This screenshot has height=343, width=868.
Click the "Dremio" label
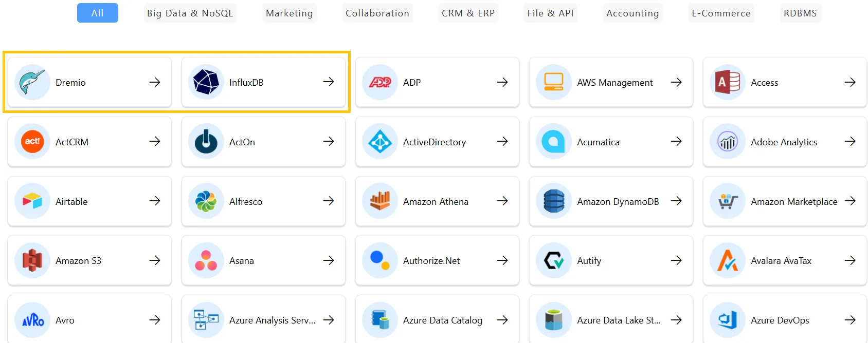[70, 83]
